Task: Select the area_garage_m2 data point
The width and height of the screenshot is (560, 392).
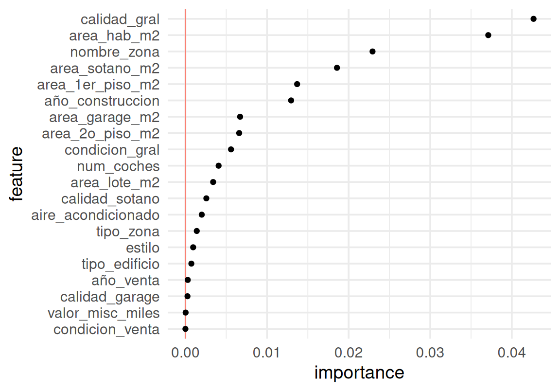Action: point(240,117)
